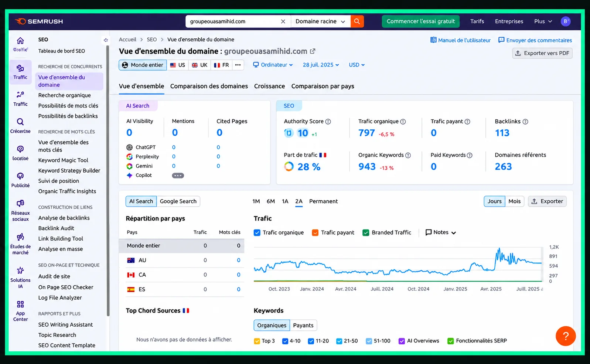Open the Réseaux sociaux sidebar icon
Screen dimensions: 590x364
pos(20,203)
